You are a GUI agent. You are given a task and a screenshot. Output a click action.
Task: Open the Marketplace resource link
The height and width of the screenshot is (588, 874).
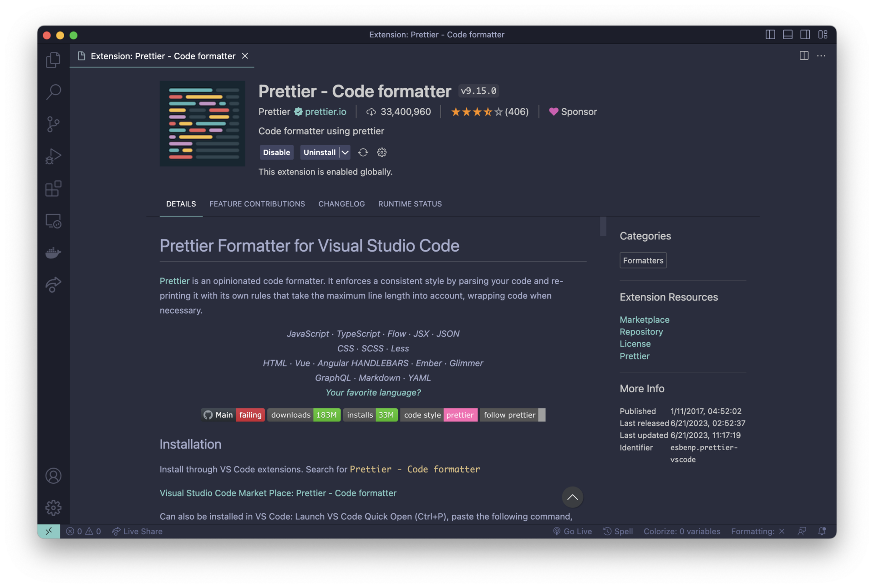pyautogui.click(x=645, y=319)
